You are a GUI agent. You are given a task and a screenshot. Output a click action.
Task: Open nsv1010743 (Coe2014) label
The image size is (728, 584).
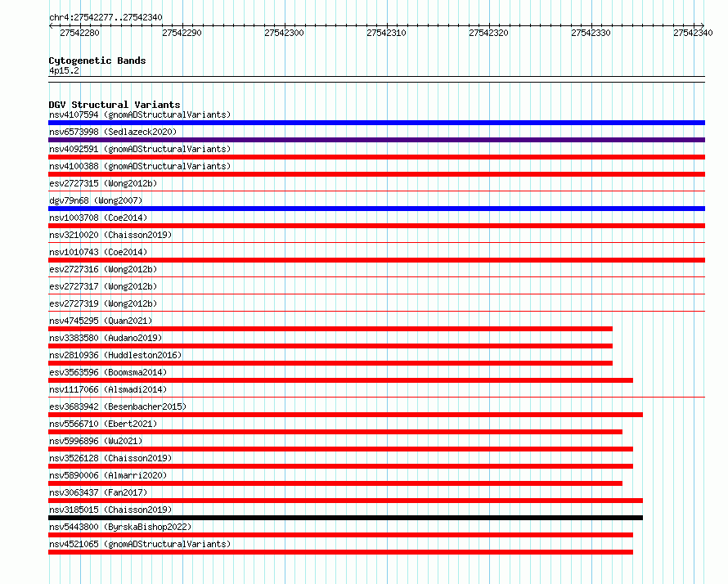[98, 252]
